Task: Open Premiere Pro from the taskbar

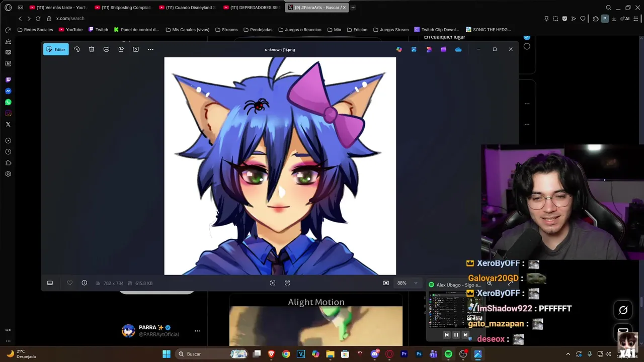Action: [404, 354]
